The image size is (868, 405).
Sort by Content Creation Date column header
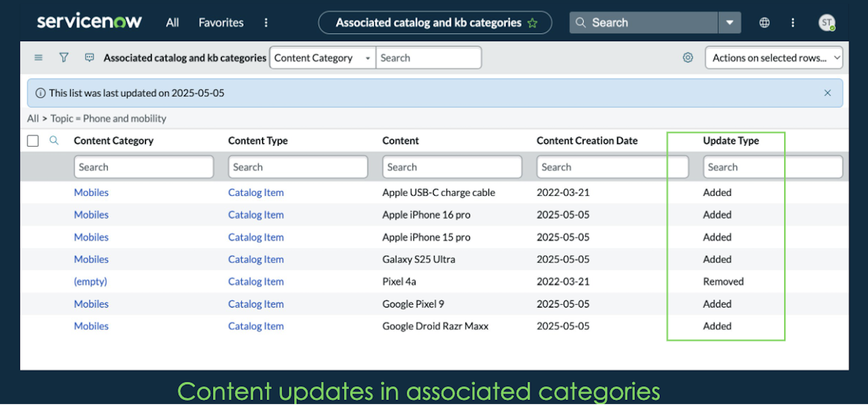point(587,141)
